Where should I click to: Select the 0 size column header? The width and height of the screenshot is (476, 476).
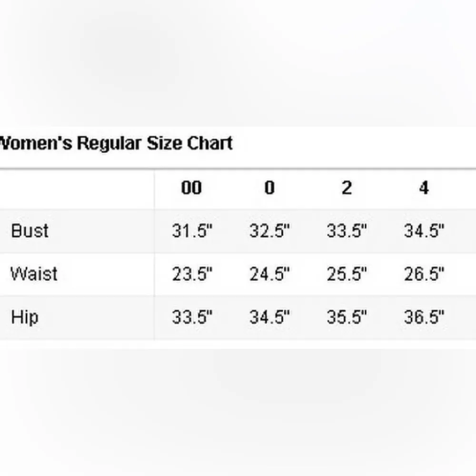point(269,188)
